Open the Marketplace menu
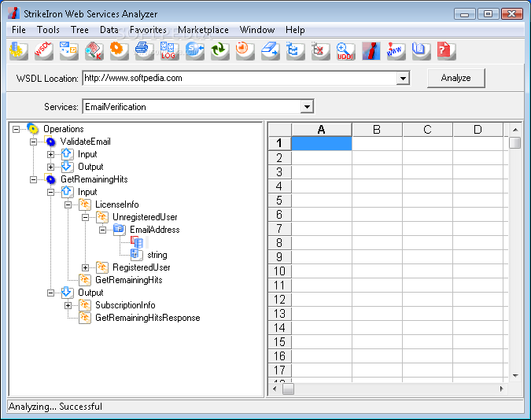This screenshot has height=420, width=531. [x=203, y=30]
